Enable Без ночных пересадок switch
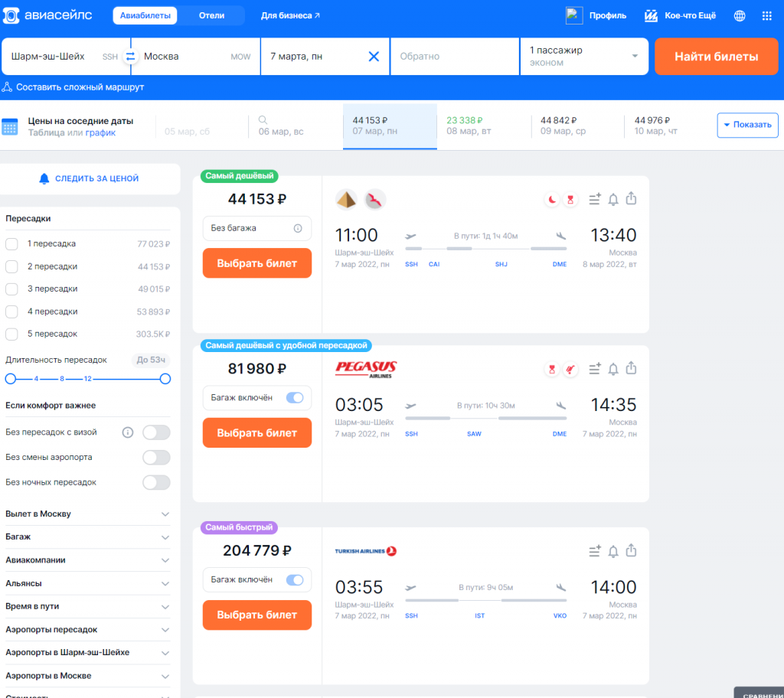The height and width of the screenshot is (698, 784). pyautogui.click(x=156, y=482)
